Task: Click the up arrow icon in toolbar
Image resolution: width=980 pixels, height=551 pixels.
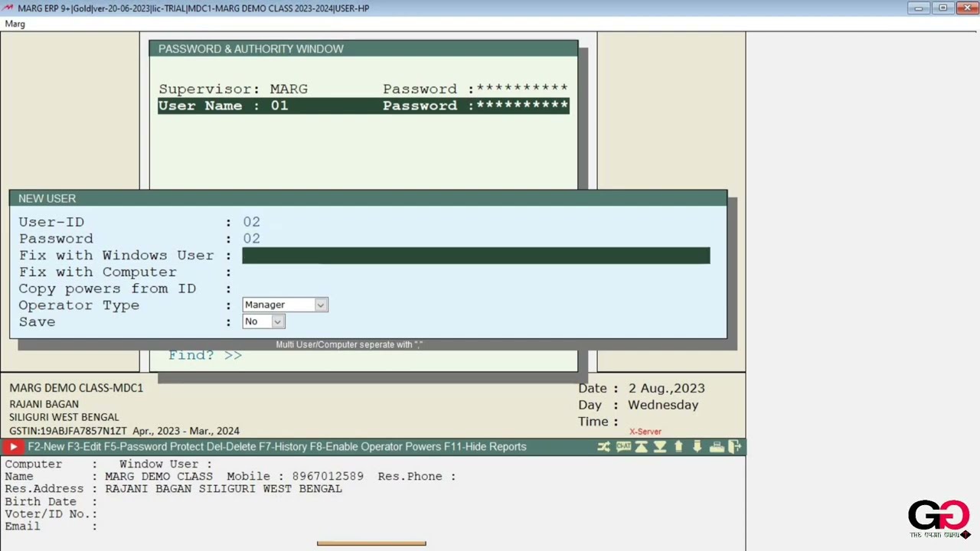Action: (x=678, y=447)
